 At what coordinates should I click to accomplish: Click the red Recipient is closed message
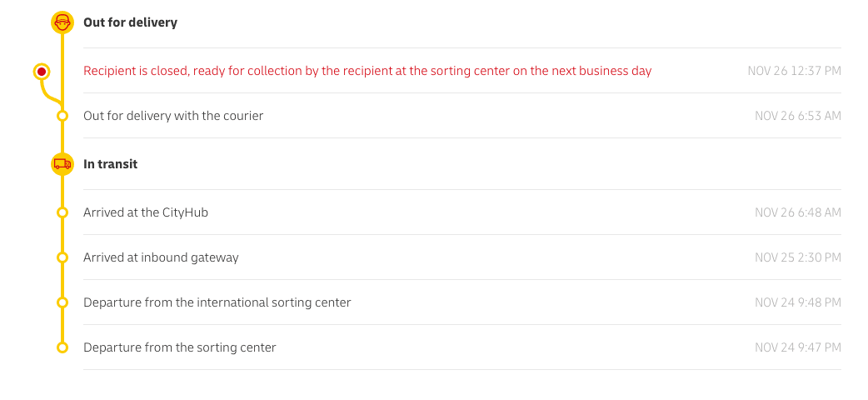pos(367,71)
